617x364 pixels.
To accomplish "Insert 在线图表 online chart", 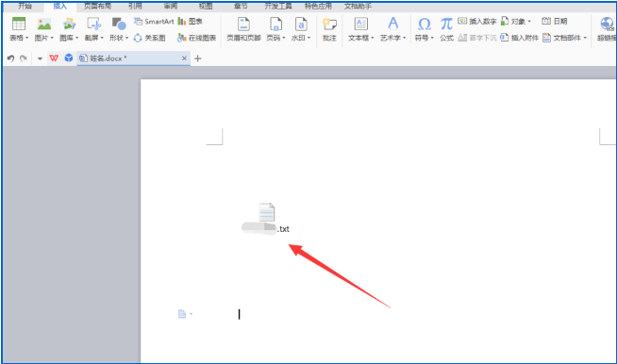I will 197,38.
